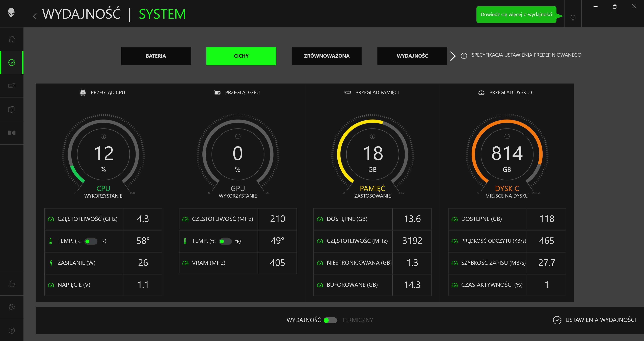Click info icon inside GPU gauge
Viewport: 644px width, 341px height.
238,136
